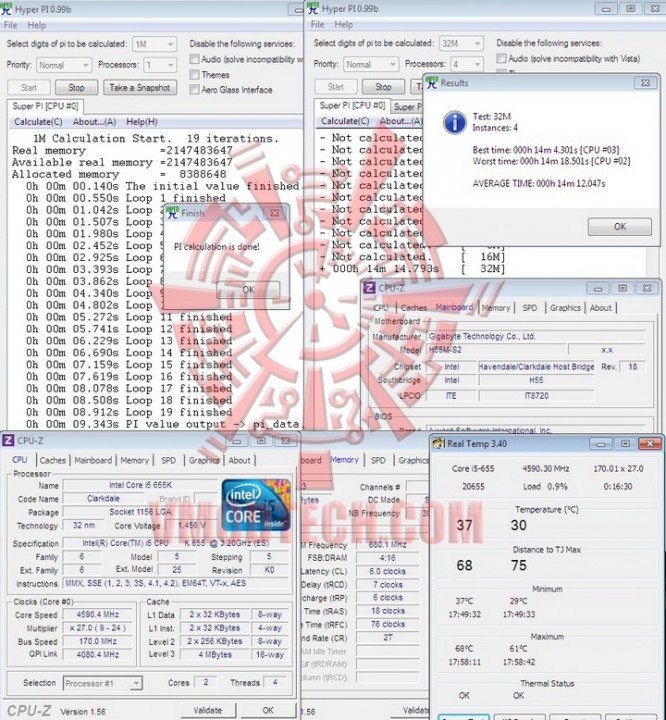This screenshot has width=666, height=720.
Task: Click the Stop button in right Hyper PI
Action: tap(383, 86)
